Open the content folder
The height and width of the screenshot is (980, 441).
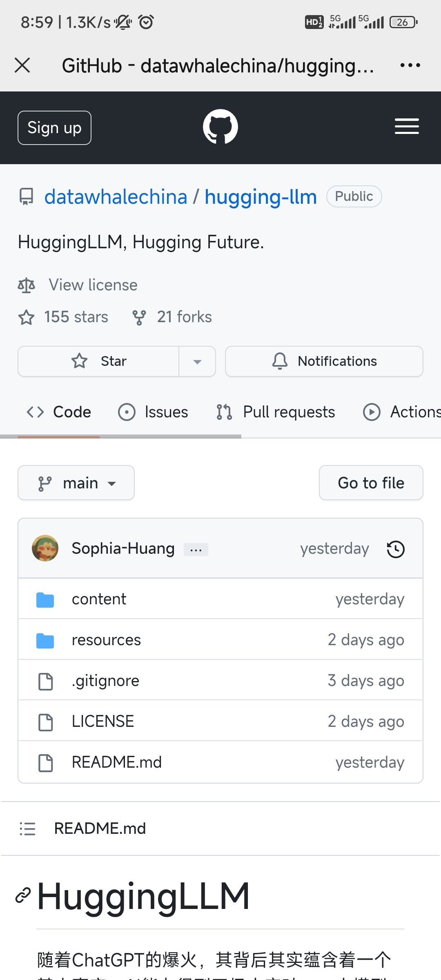point(99,599)
